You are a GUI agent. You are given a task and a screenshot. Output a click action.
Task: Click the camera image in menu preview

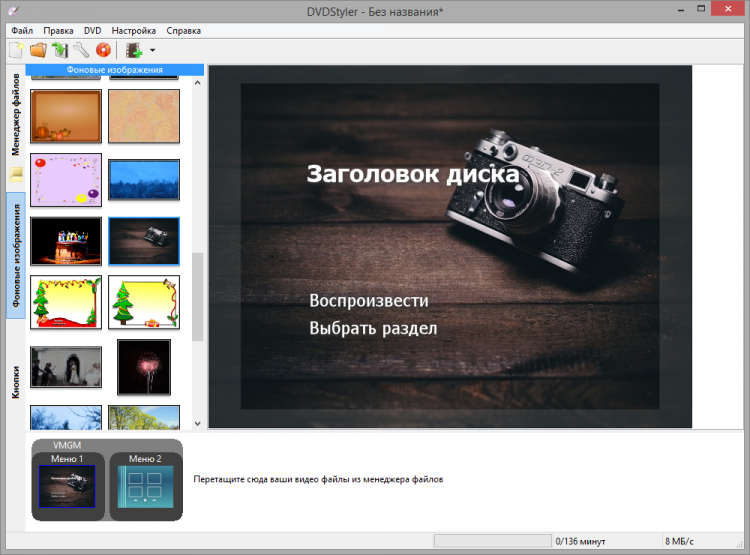click(x=536, y=203)
